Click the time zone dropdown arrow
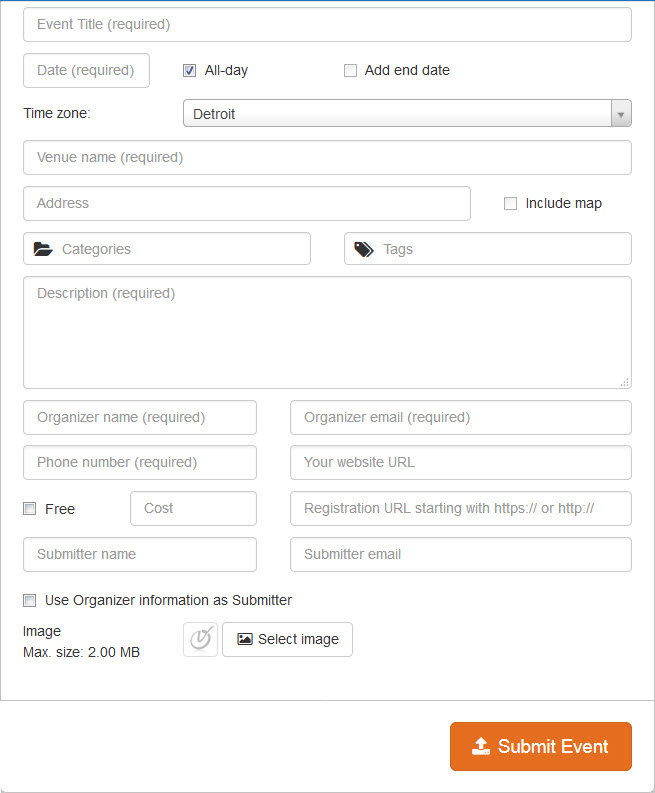Screen dimensions: 655x793 point(621,114)
